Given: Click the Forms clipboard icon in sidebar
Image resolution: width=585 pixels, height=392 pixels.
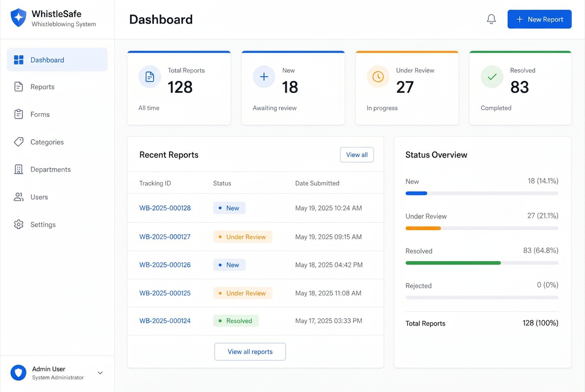Looking at the screenshot, I should coord(19,114).
